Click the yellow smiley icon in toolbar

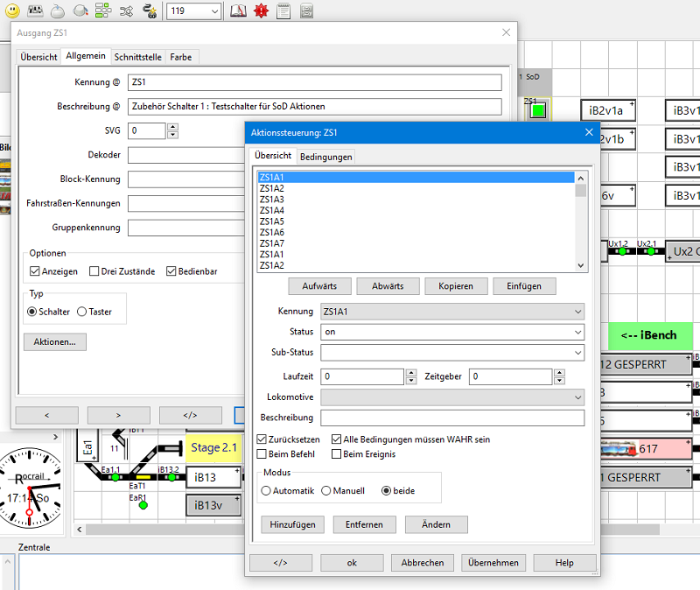12,11
